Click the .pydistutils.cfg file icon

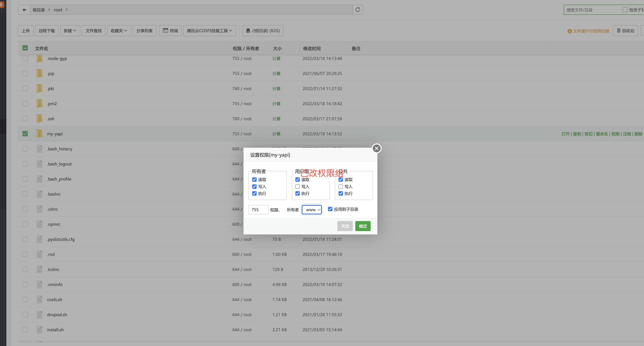pyautogui.click(x=39, y=239)
